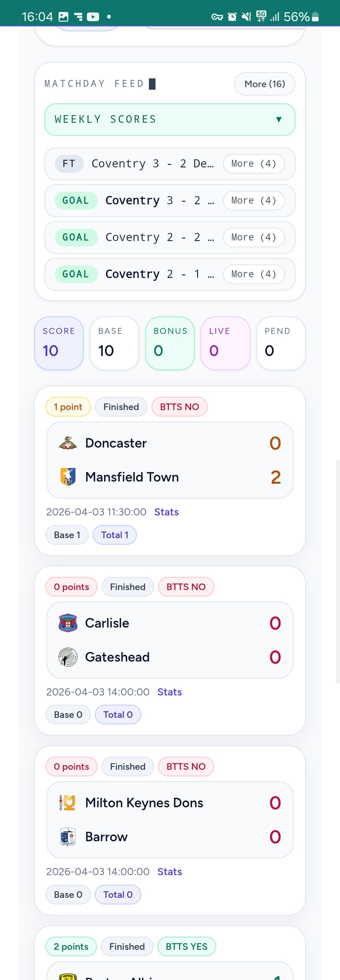Screen dimensions: 340x980
Task: Expand the Weekly Scores dropdown
Action: pos(170,120)
